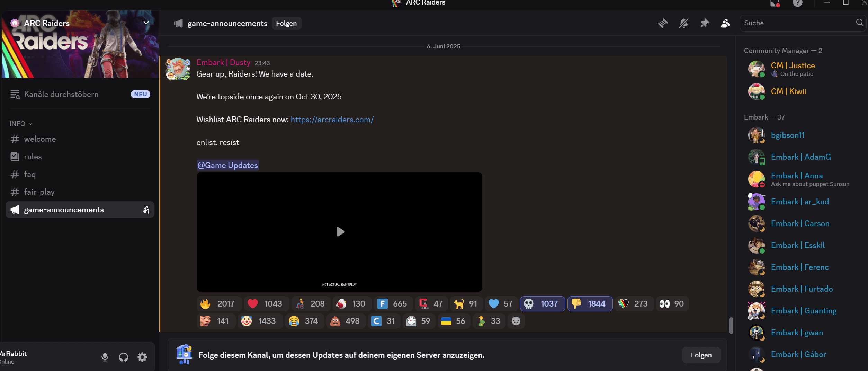This screenshot has width=868, height=371.
Task: Click the 23:43 message timestamp
Action: pyautogui.click(x=262, y=63)
